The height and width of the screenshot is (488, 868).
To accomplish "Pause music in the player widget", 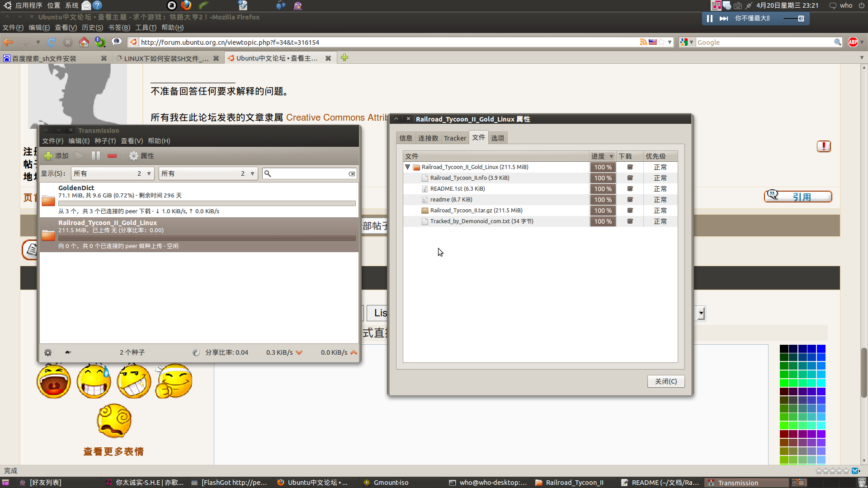I will pos(710,19).
